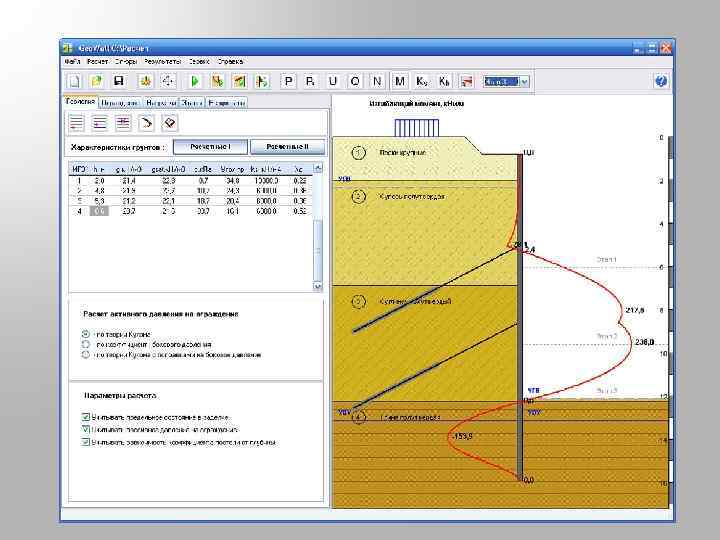Open the blue Help question icon
Image resolution: width=720 pixels, height=540 pixels.
click(x=660, y=81)
